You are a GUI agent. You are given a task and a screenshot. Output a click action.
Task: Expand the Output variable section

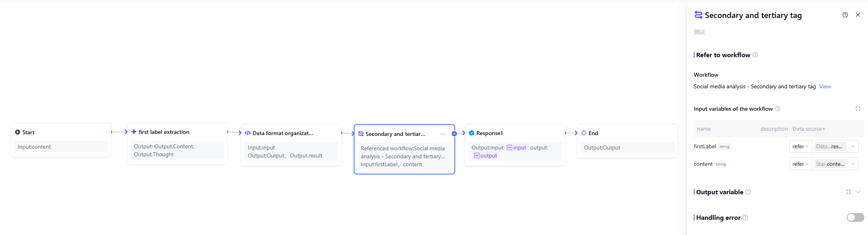858,192
